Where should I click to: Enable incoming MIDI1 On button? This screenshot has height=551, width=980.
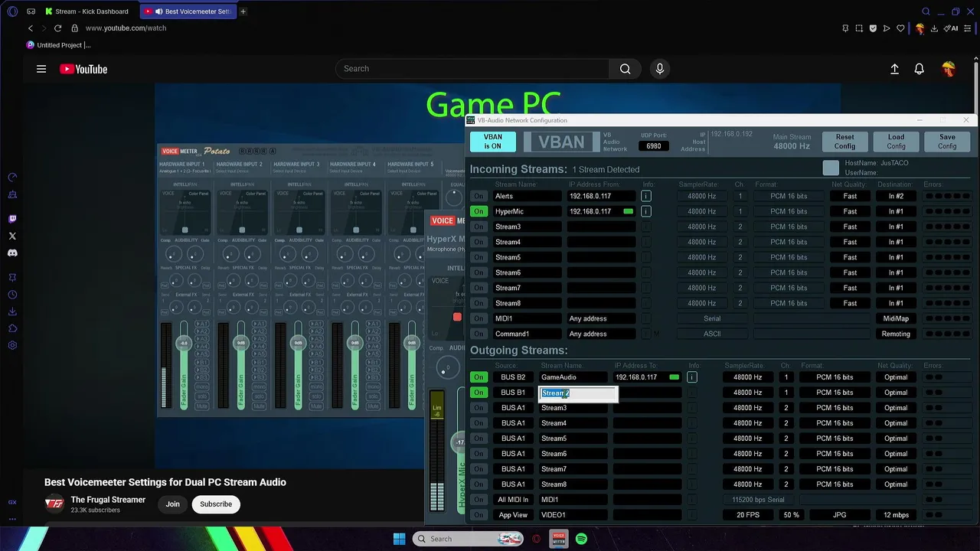[x=479, y=318]
